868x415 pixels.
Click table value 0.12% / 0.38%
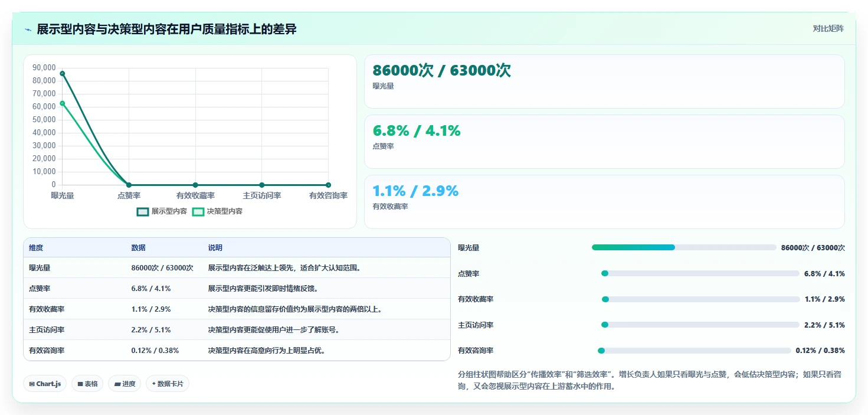pos(155,351)
